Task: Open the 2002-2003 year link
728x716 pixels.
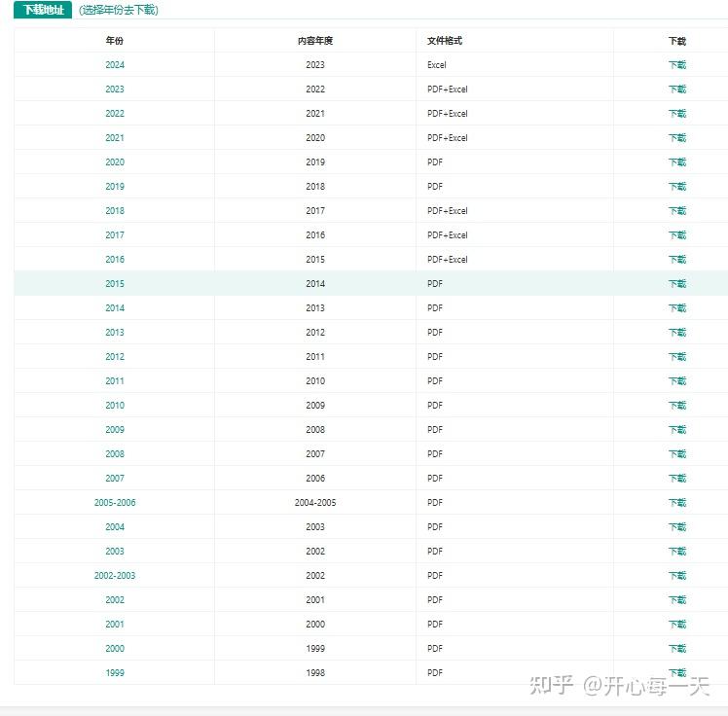Action: coord(115,575)
